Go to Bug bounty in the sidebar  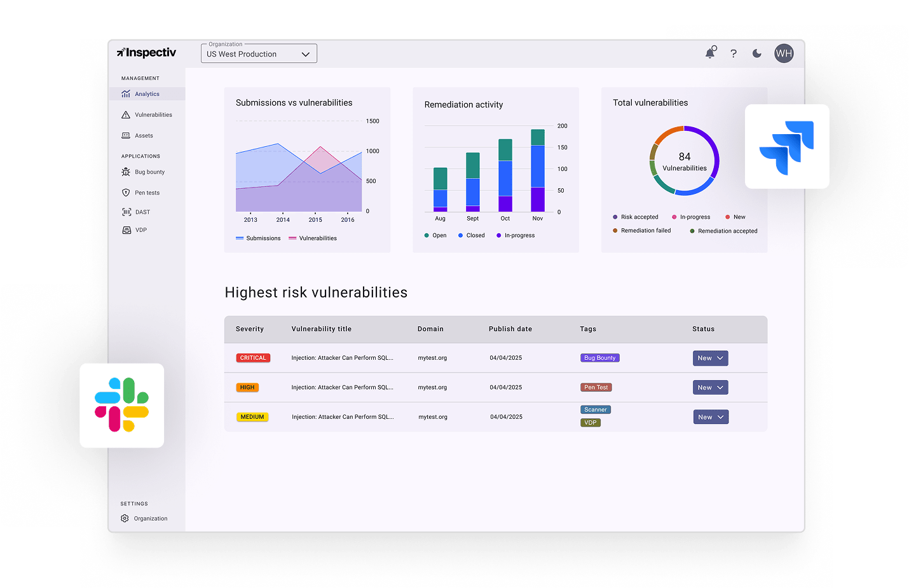pos(149,172)
